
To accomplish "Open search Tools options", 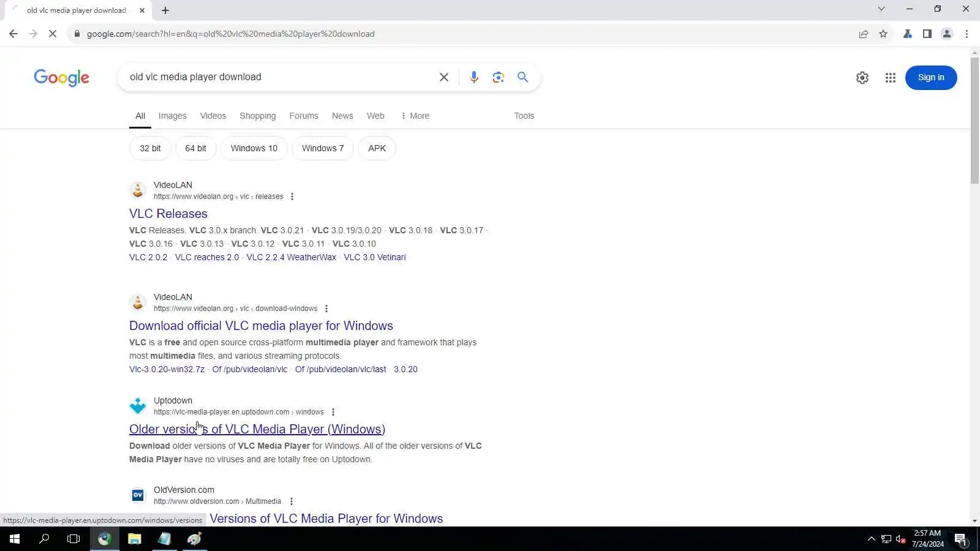I will (x=524, y=116).
